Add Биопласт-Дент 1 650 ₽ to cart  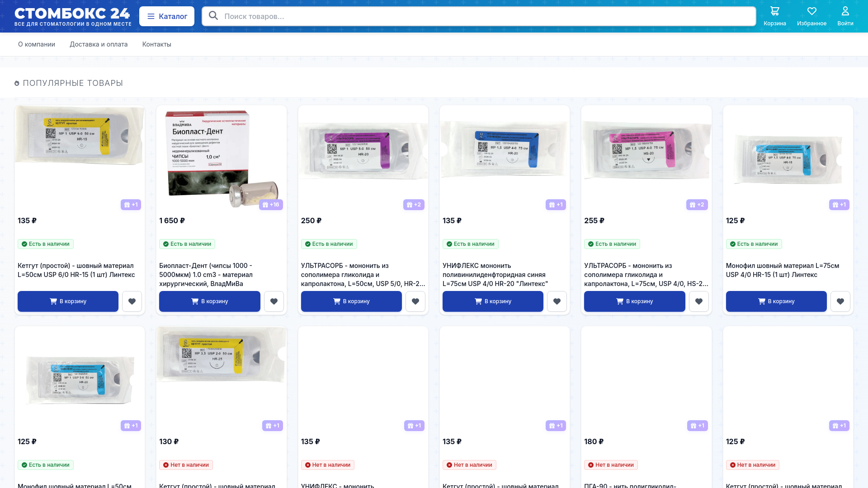[x=210, y=301]
